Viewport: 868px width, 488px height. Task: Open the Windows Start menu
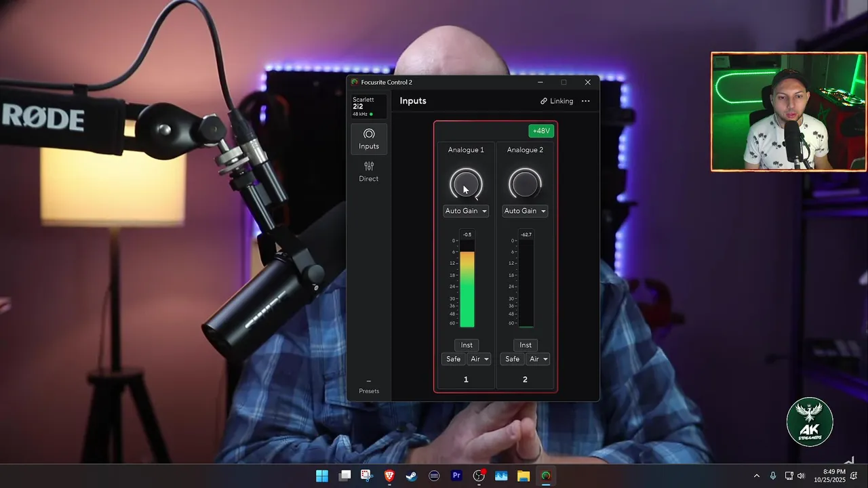point(322,476)
